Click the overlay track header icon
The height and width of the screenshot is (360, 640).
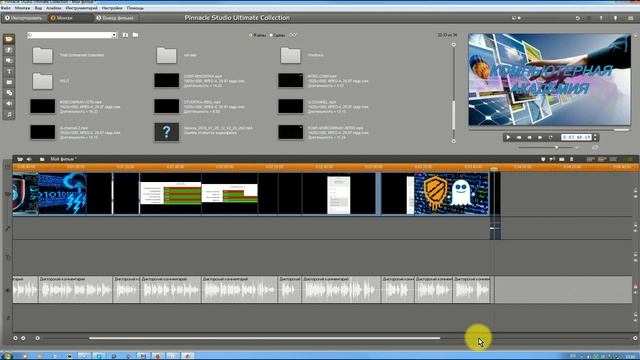7,228
